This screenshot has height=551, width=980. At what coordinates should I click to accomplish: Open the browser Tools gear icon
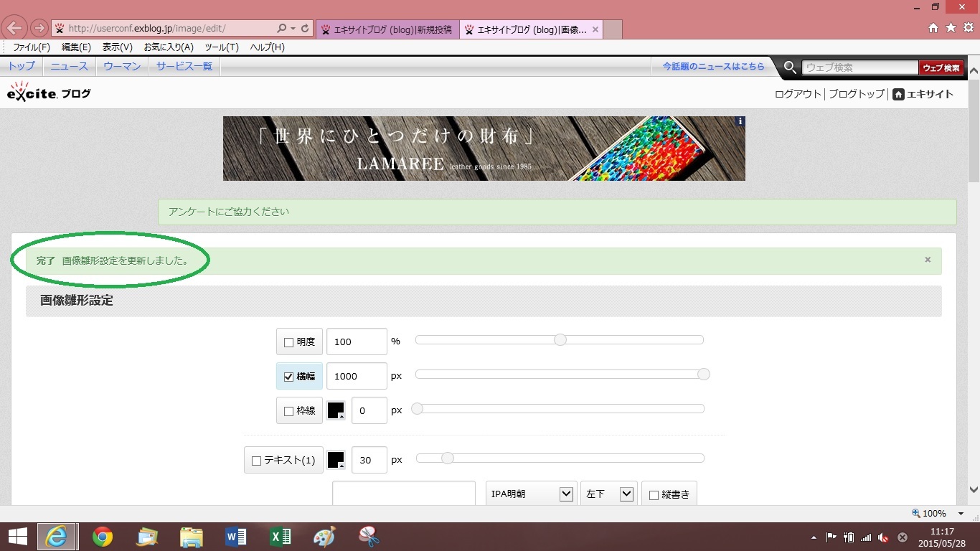[x=968, y=28]
